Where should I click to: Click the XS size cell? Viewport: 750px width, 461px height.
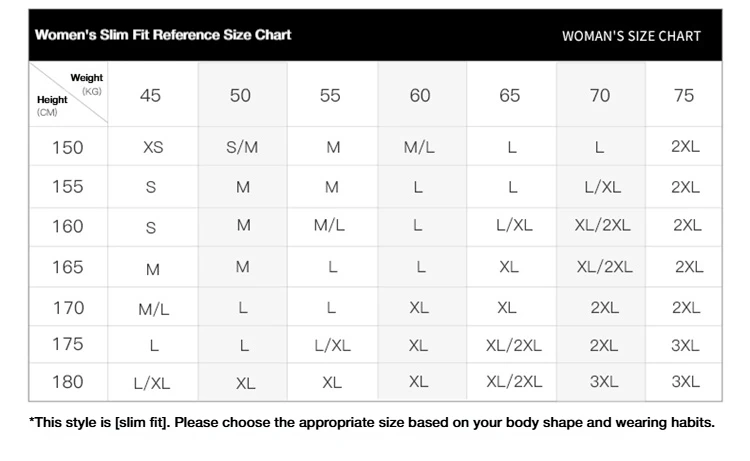[153, 147]
